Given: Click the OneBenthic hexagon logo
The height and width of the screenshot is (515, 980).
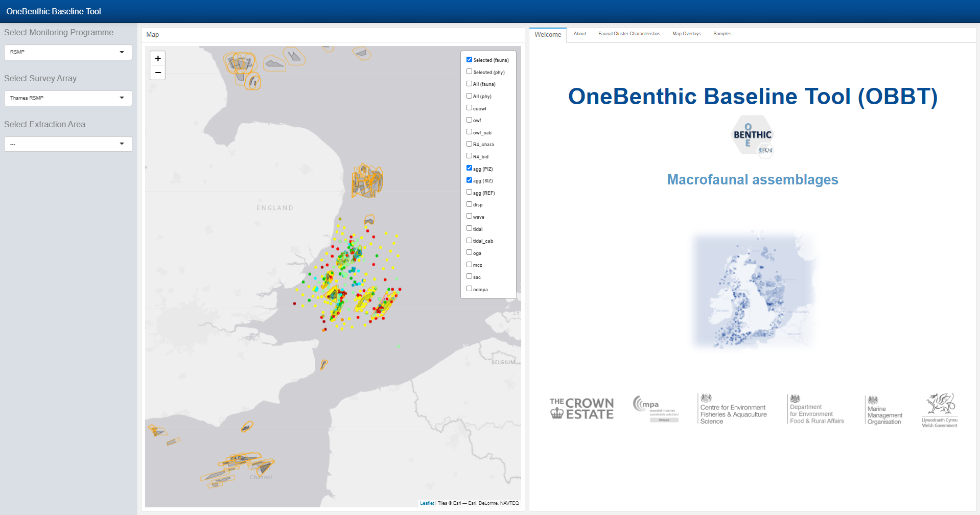Looking at the screenshot, I should (753, 136).
